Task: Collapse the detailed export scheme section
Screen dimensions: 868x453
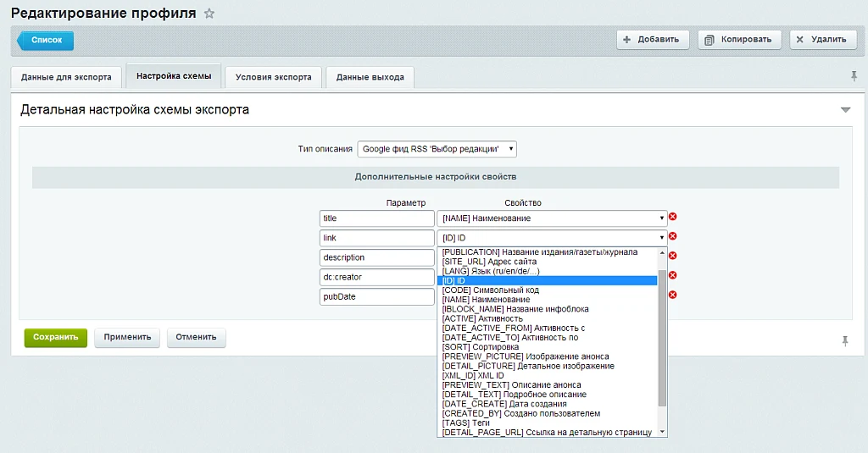Action: (845, 109)
